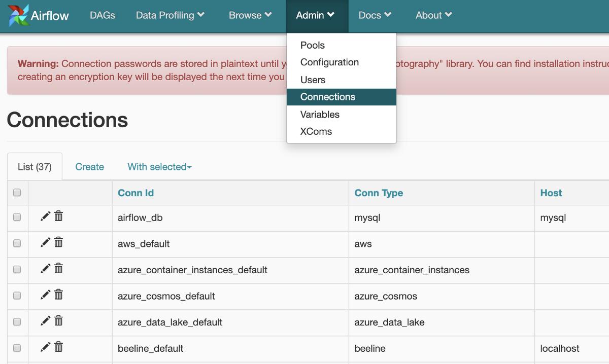Click the Airflow pinwheel logo

[x=18, y=15]
